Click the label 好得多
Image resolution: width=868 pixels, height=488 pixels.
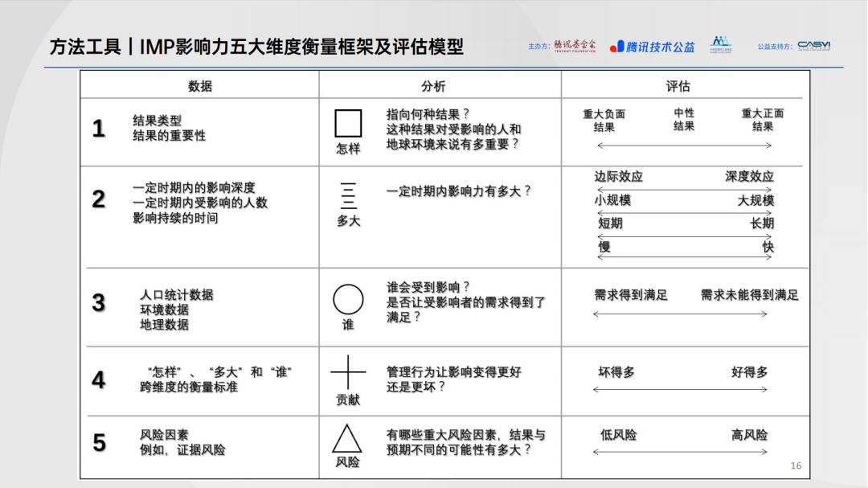750,372
